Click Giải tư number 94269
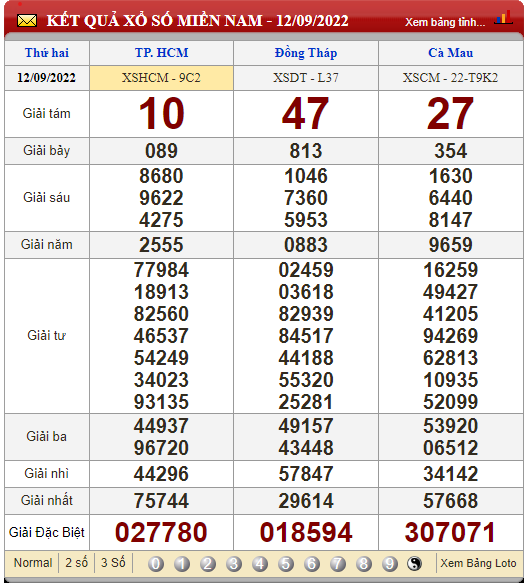Viewport: 527px width, 583px height. point(450,336)
